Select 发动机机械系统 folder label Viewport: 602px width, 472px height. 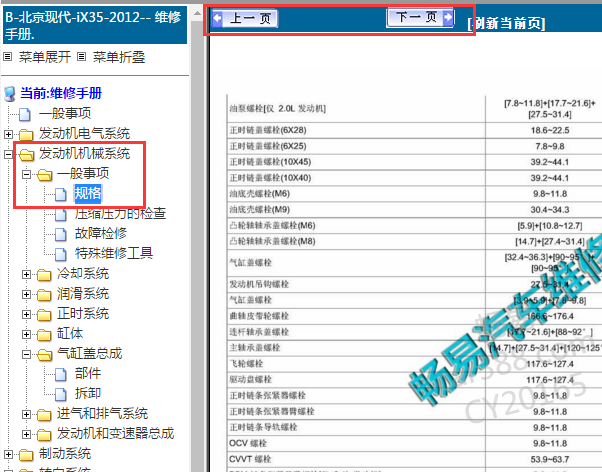pos(84,153)
